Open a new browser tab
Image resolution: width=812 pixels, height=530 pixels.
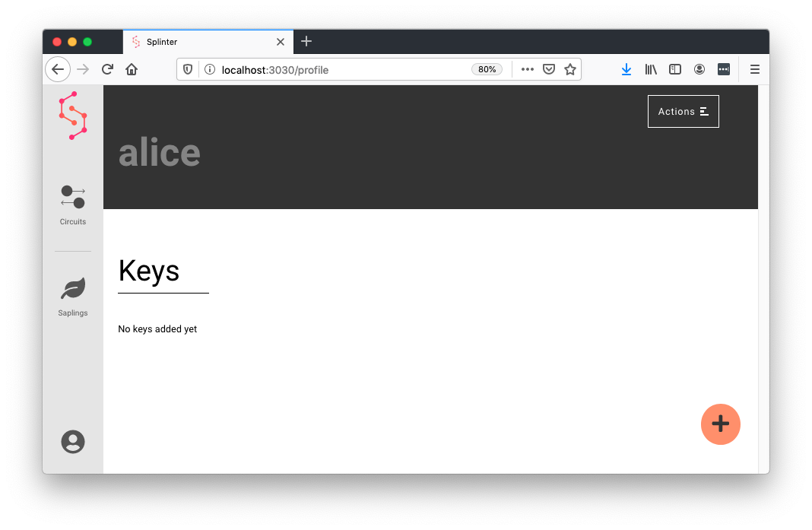(306, 42)
